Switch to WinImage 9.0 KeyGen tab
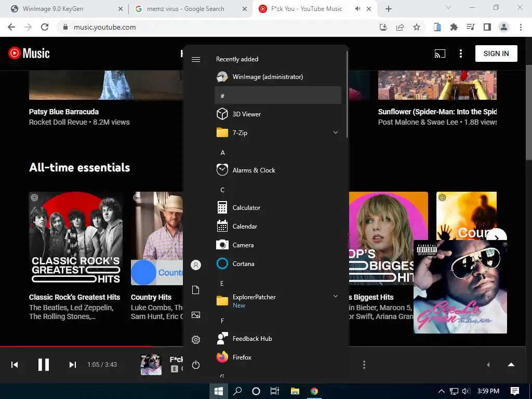The width and height of the screenshot is (532, 399). [x=66, y=9]
